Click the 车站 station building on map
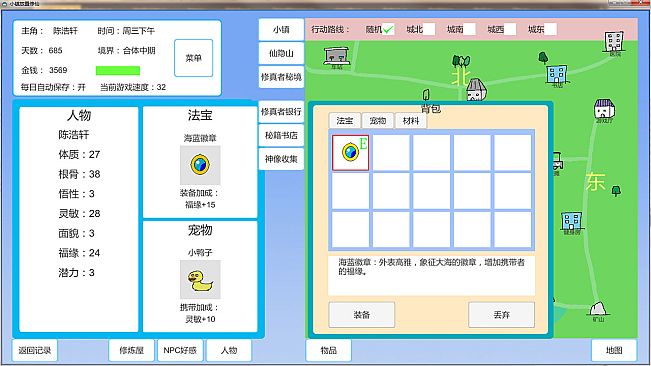 coord(336,56)
